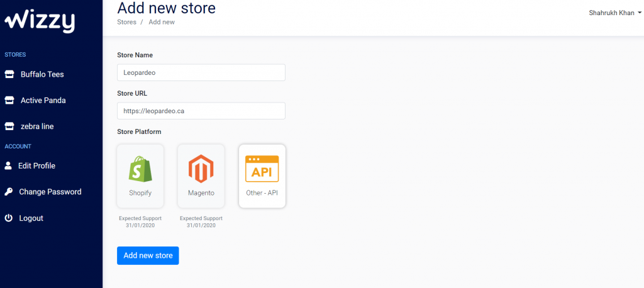The height and width of the screenshot is (288, 644).
Task: Go to Stores breadcrumb link
Action: point(126,22)
